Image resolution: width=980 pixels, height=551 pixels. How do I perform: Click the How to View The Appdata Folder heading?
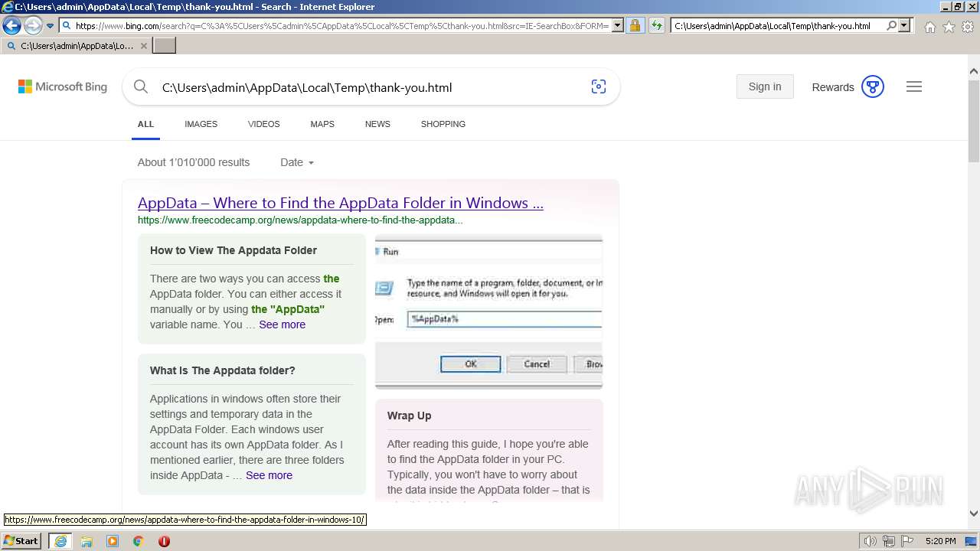click(x=234, y=250)
